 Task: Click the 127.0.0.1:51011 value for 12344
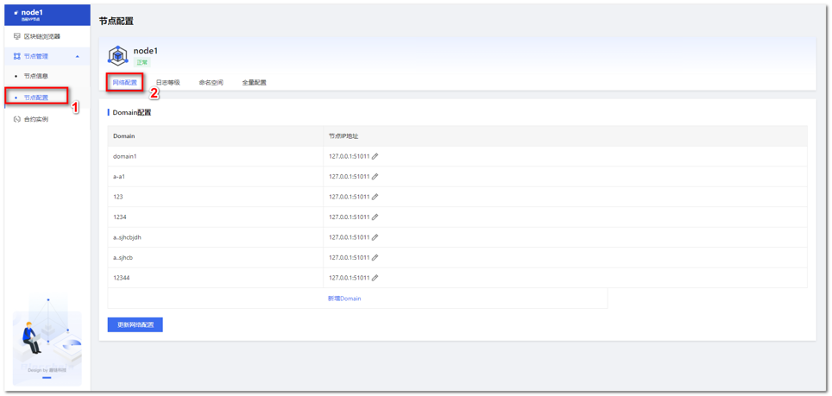pos(349,278)
